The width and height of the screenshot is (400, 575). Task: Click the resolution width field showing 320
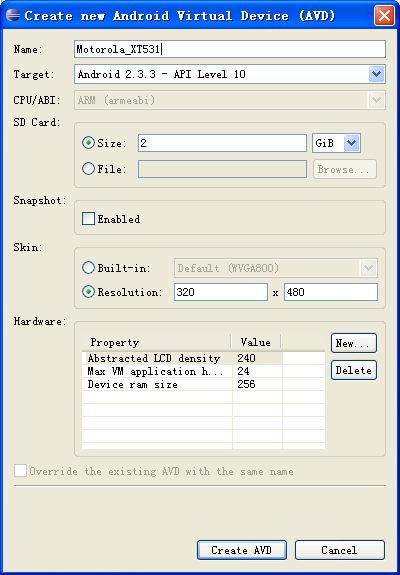[x=221, y=292]
